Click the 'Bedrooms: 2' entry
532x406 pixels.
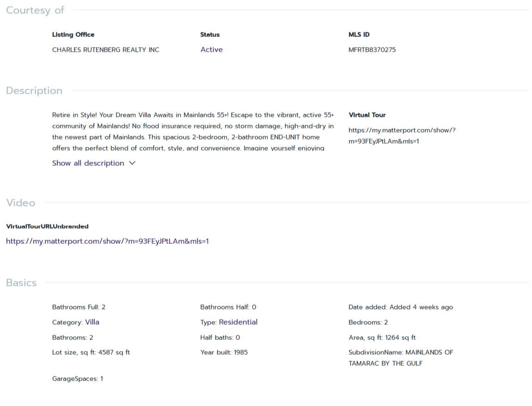pos(368,322)
